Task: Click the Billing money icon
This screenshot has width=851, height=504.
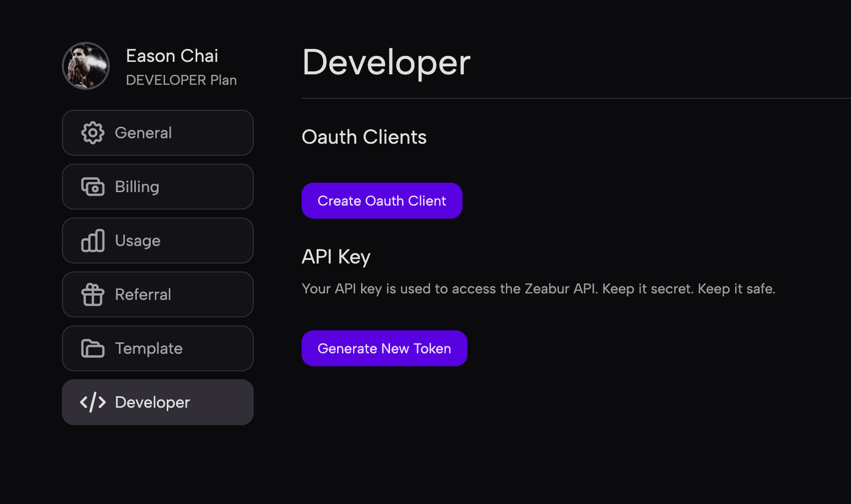Action: pyautogui.click(x=93, y=187)
